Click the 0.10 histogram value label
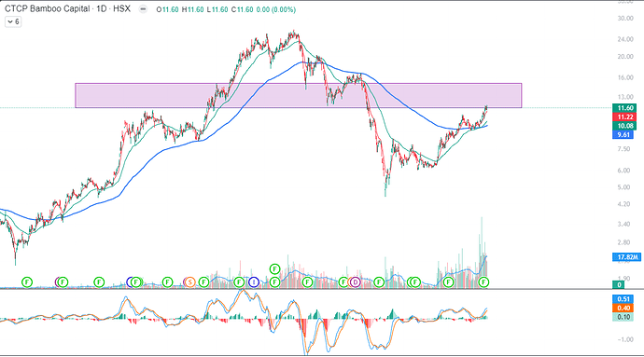This screenshot has height=357, width=644. [x=623, y=317]
